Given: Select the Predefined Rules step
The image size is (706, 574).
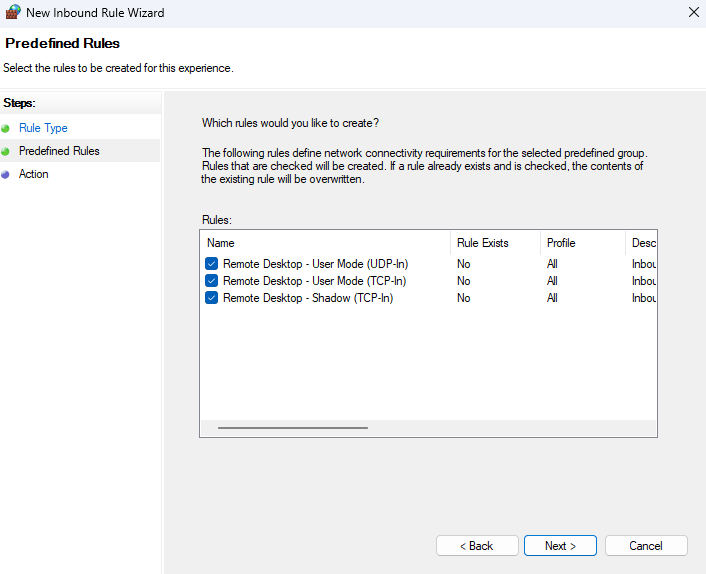Looking at the screenshot, I should pyautogui.click(x=59, y=151).
